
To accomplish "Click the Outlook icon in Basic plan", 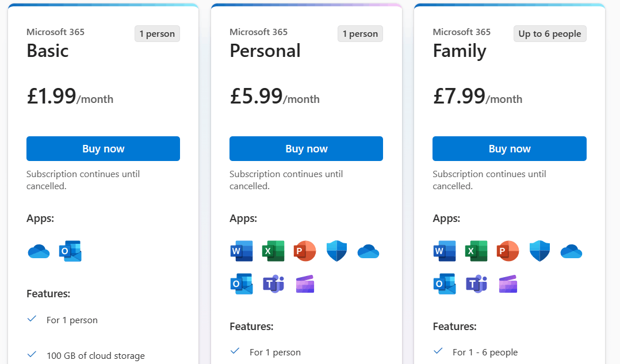I will (x=70, y=251).
